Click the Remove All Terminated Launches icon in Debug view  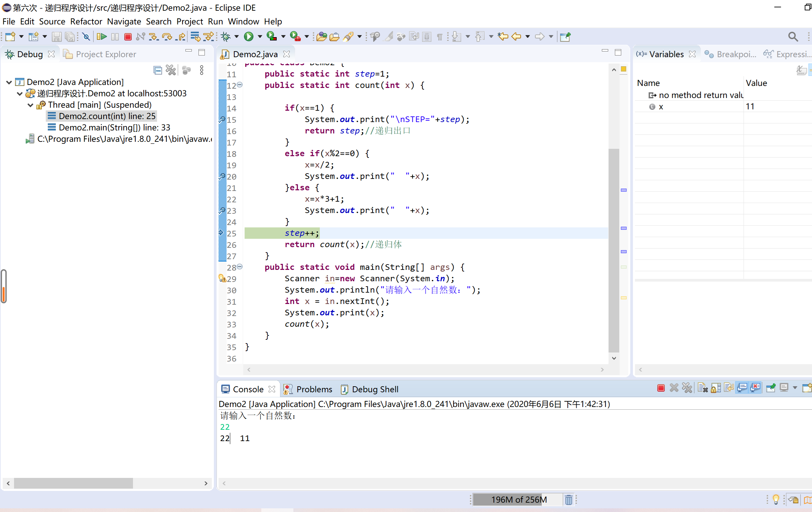171,70
